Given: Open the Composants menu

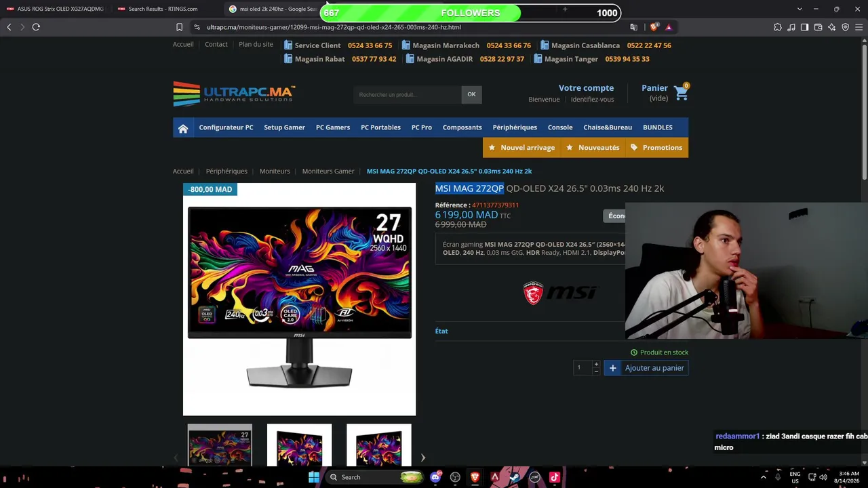Looking at the screenshot, I should coord(462,127).
